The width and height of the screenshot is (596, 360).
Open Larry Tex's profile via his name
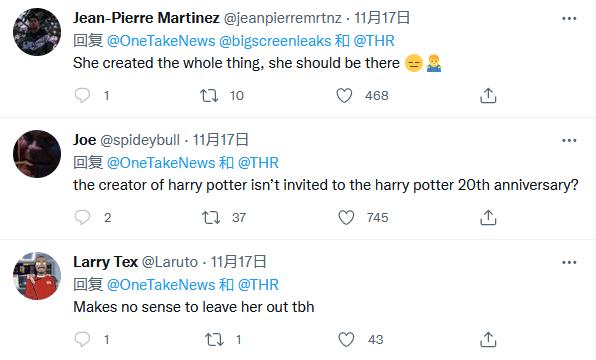pyautogui.click(x=105, y=262)
